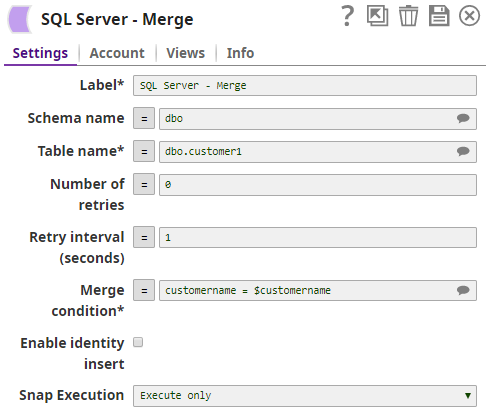Switch to the Views tab
This screenshot has width=487, height=419.
tap(186, 53)
